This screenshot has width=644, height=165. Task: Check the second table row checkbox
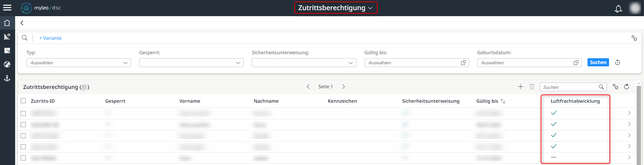coord(23,125)
